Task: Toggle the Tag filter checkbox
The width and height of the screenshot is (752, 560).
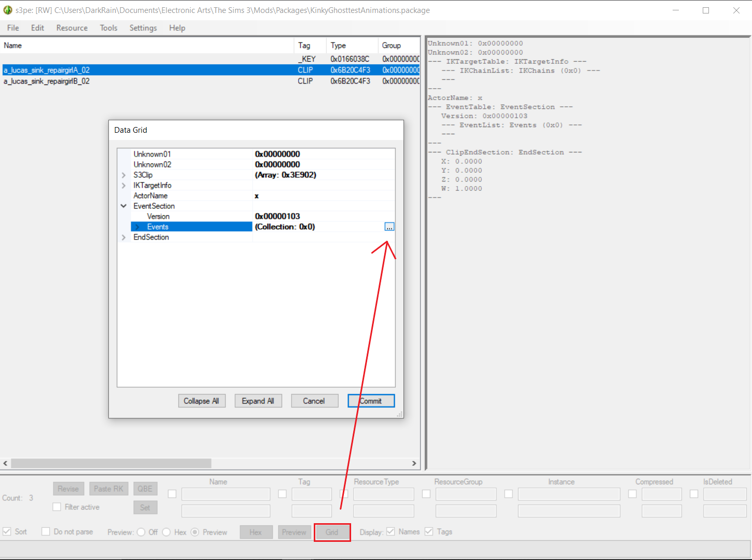Action: (282, 494)
